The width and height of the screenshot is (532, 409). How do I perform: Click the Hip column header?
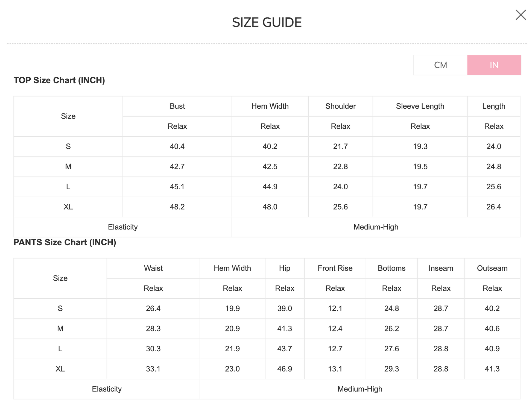click(x=285, y=268)
